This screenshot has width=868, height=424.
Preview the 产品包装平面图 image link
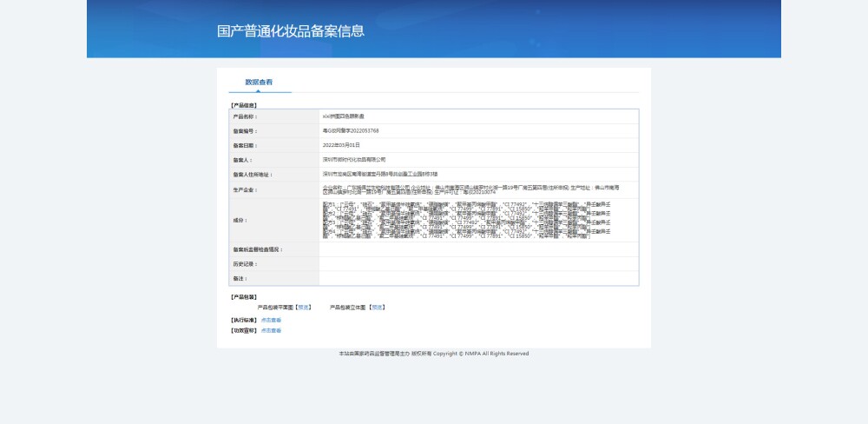[304, 307]
